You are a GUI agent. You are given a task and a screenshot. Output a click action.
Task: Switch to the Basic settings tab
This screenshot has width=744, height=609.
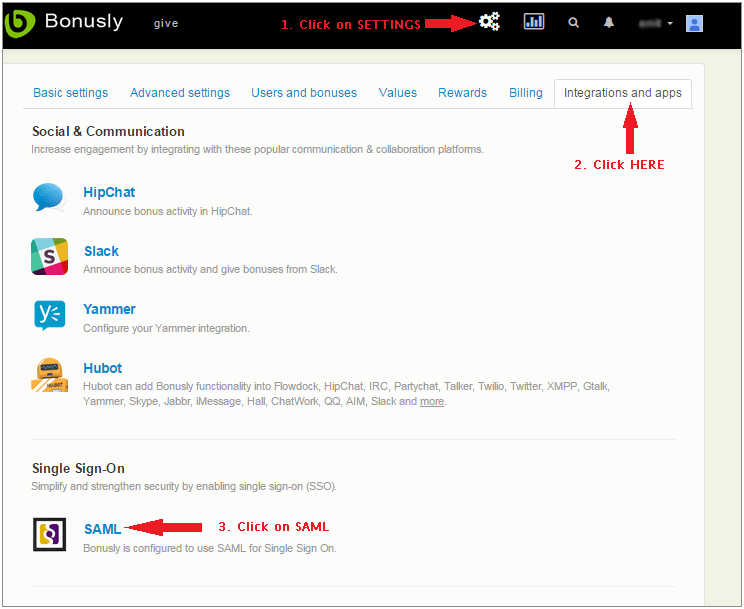(x=70, y=93)
